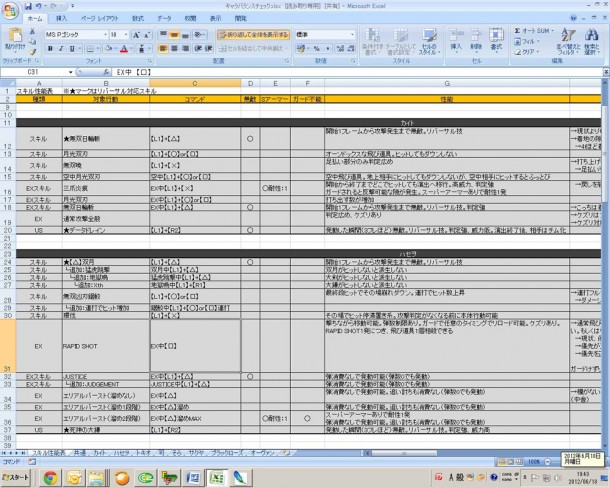
Task: Insert function with the fx button
Action: (106, 72)
